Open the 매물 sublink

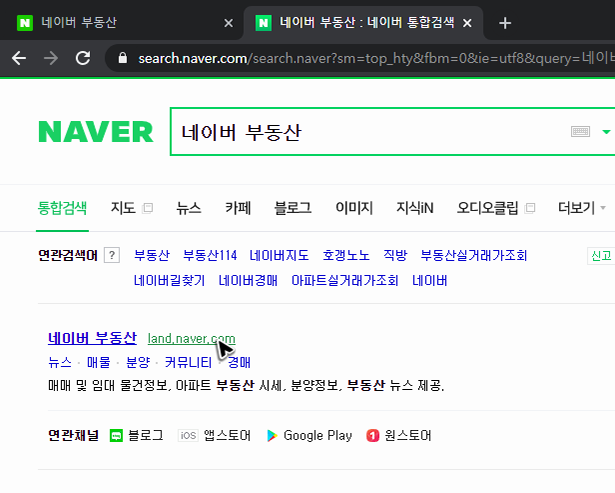click(x=98, y=362)
